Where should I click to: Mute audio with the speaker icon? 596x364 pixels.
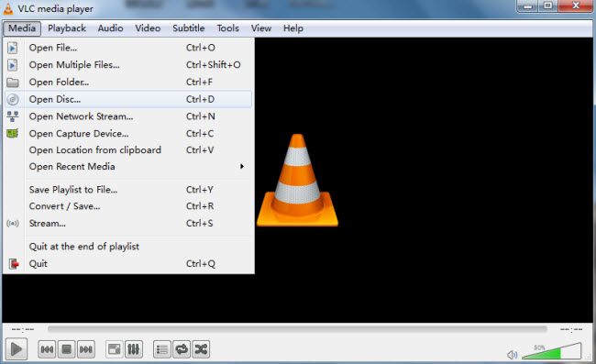512,355
